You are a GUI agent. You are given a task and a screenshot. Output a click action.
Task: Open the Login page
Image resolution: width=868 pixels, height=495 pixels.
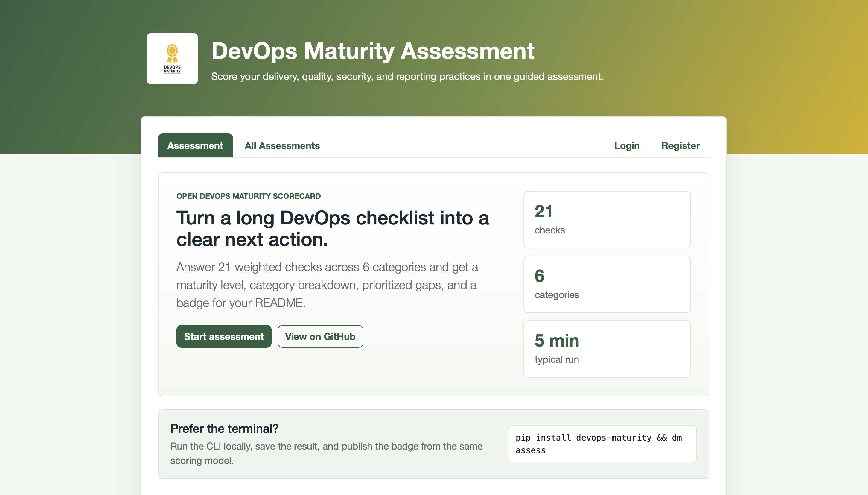[627, 145]
